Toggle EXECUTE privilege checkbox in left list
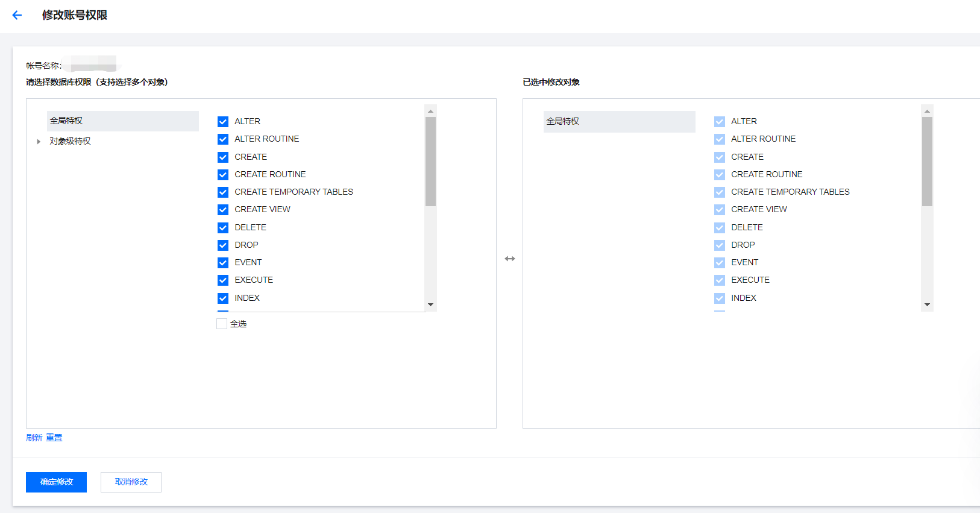 click(x=223, y=280)
